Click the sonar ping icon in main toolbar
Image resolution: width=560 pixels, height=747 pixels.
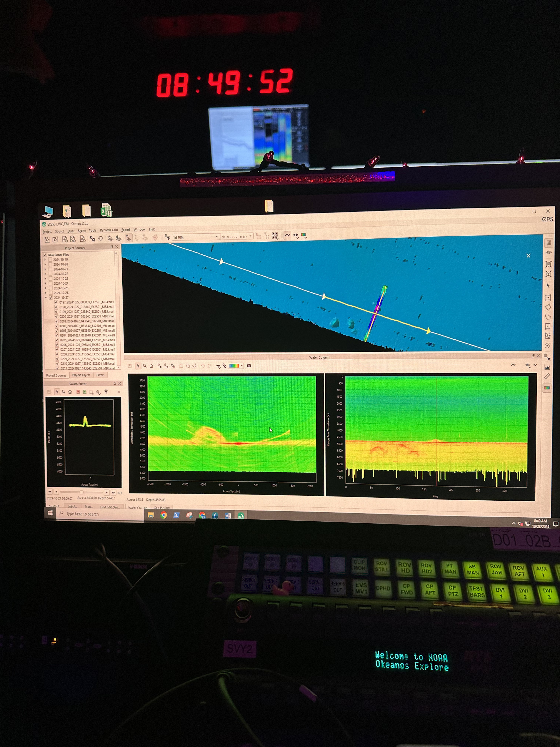(128, 238)
